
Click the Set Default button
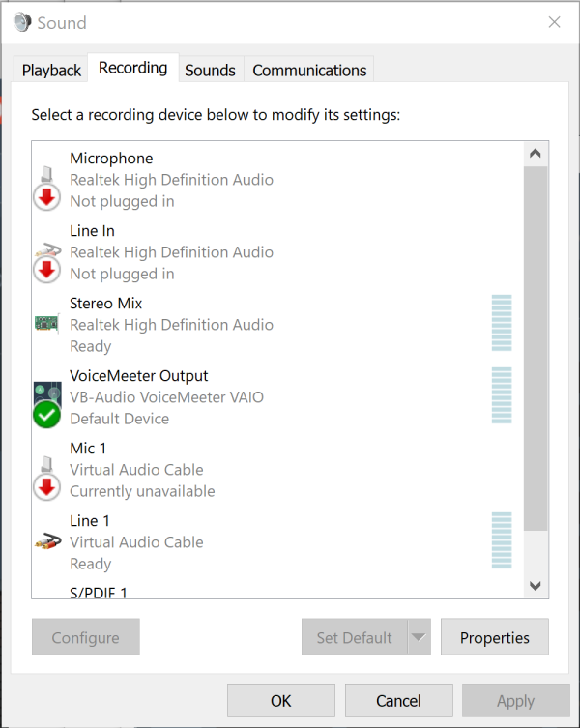(x=355, y=637)
